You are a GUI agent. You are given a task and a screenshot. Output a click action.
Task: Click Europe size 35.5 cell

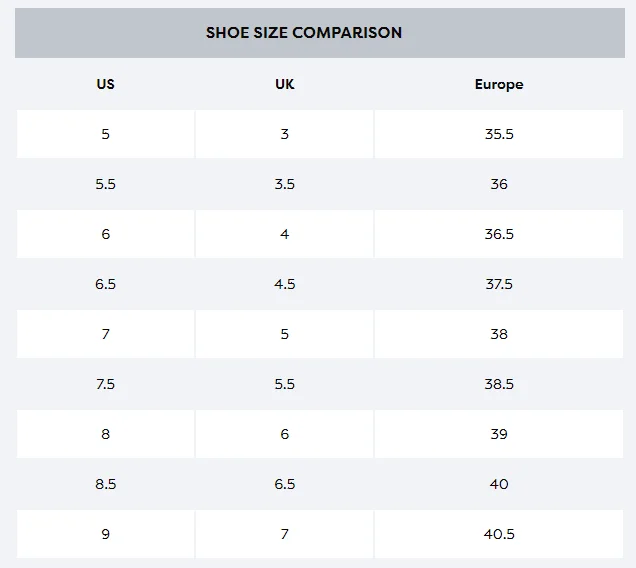click(498, 134)
